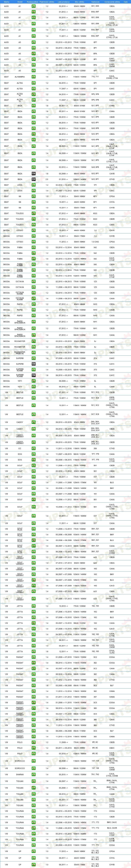The width and height of the screenshot is (131, 868).
Task: Click the ON diesel icon in SEAT IBIZA CFHD row
Action: [x=34, y=179]
